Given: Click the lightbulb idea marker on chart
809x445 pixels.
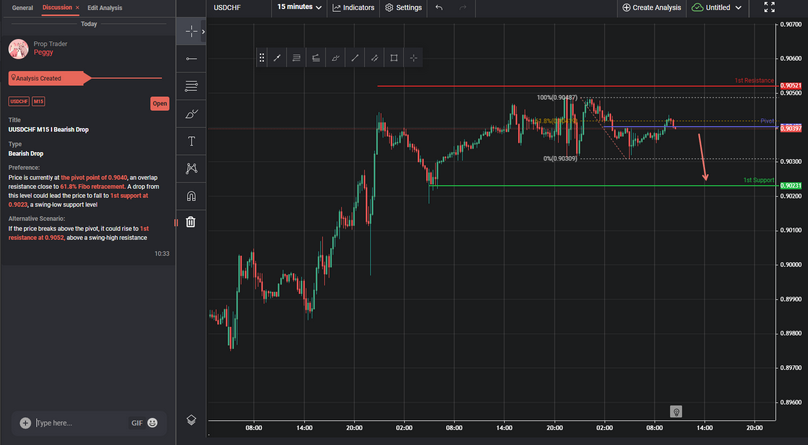Looking at the screenshot, I should coord(676,411).
